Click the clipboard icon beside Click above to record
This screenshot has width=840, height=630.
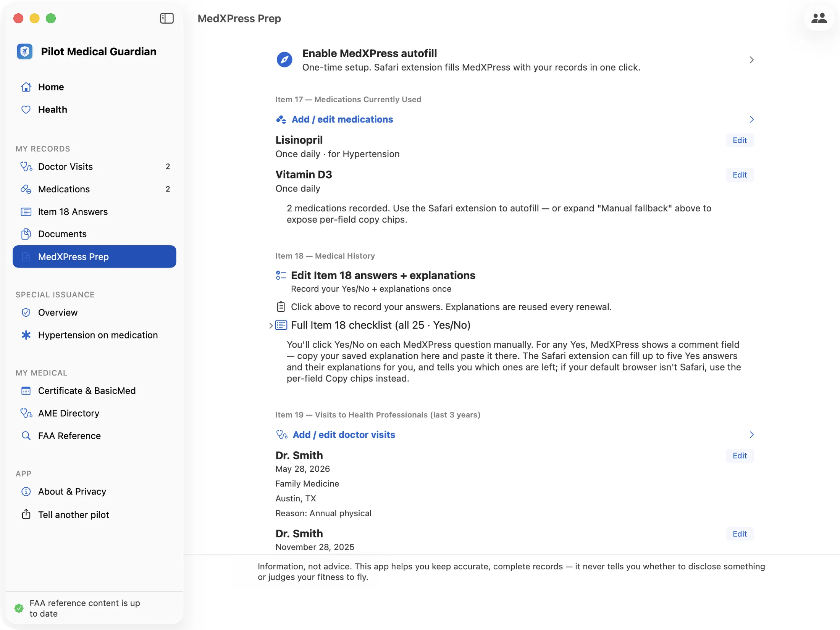click(x=281, y=307)
